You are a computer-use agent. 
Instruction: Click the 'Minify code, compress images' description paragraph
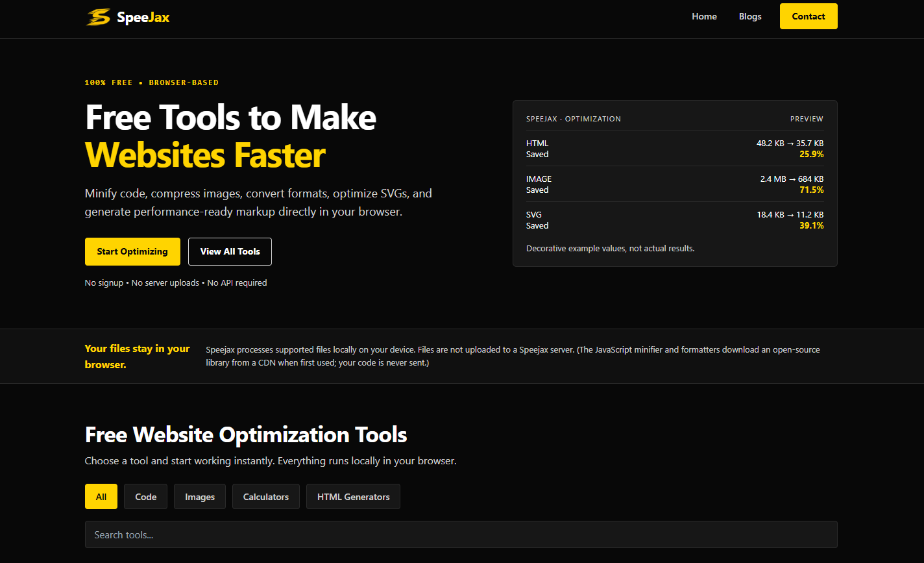coord(258,203)
